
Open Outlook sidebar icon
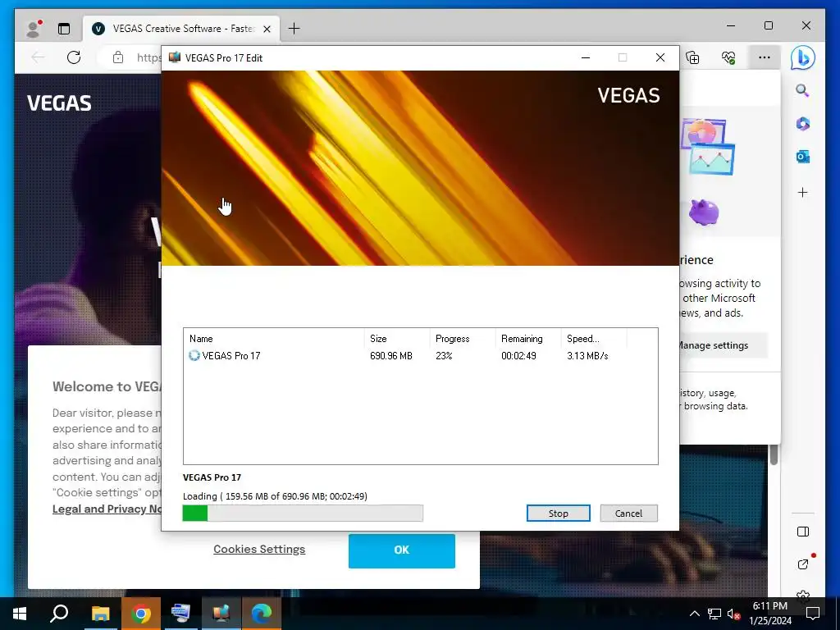pos(802,157)
